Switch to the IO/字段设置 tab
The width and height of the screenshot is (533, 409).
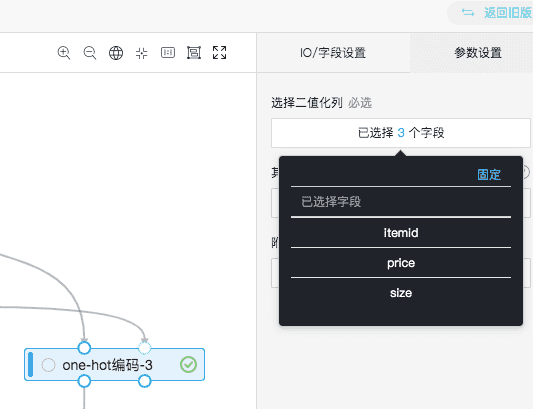333,53
